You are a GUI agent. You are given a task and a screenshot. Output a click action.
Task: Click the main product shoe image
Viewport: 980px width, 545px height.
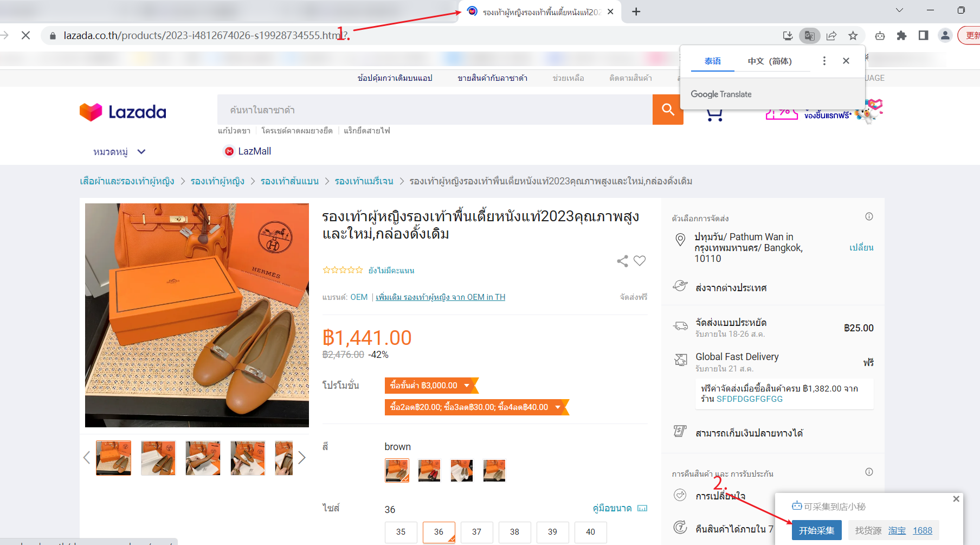[x=197, y=315]
